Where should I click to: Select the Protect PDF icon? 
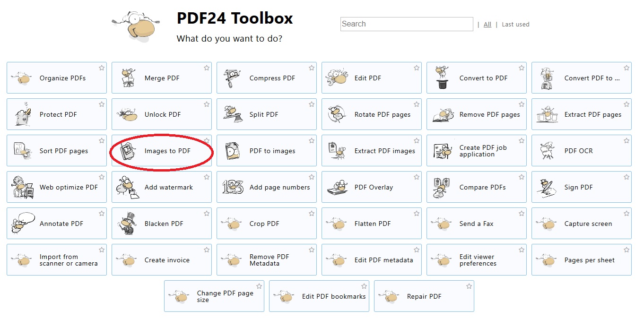tap(22, 115)
